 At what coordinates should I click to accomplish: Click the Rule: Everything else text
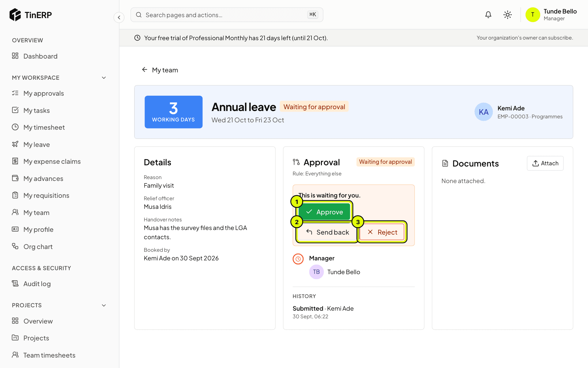(x=317, y=174)
